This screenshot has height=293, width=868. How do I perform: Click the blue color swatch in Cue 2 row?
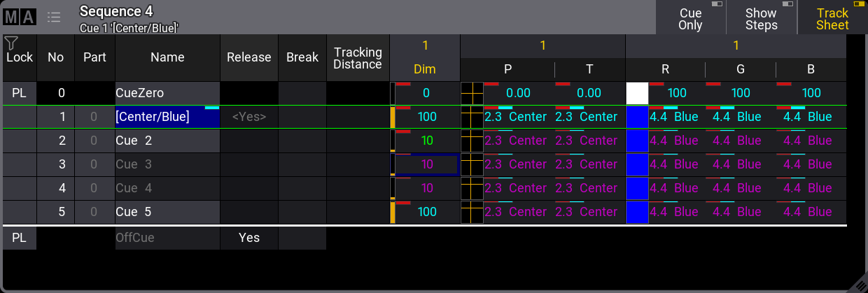tap(637, 141)
